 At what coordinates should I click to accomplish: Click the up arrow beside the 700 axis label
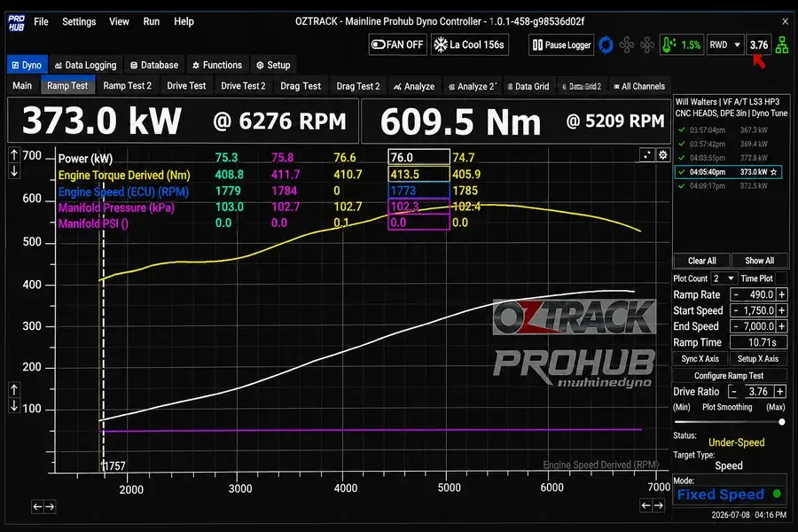pyautogui.click(x=14, y=155)
